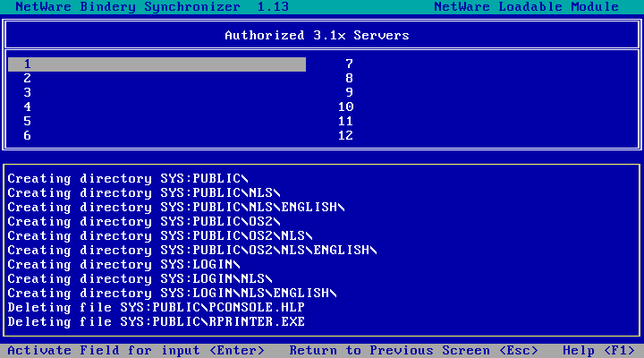Select server slot 6 entry
Image resolution: width=644 pixels, height=358 pixels.
[27, 136]
